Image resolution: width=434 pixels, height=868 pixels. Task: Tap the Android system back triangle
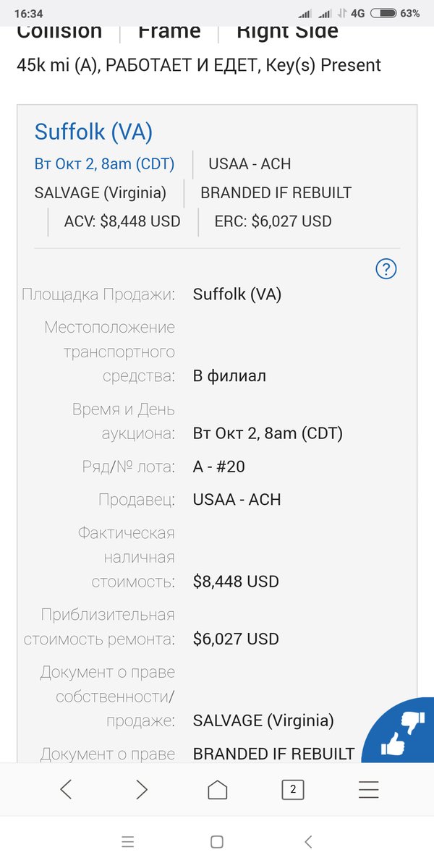(308, 842)
